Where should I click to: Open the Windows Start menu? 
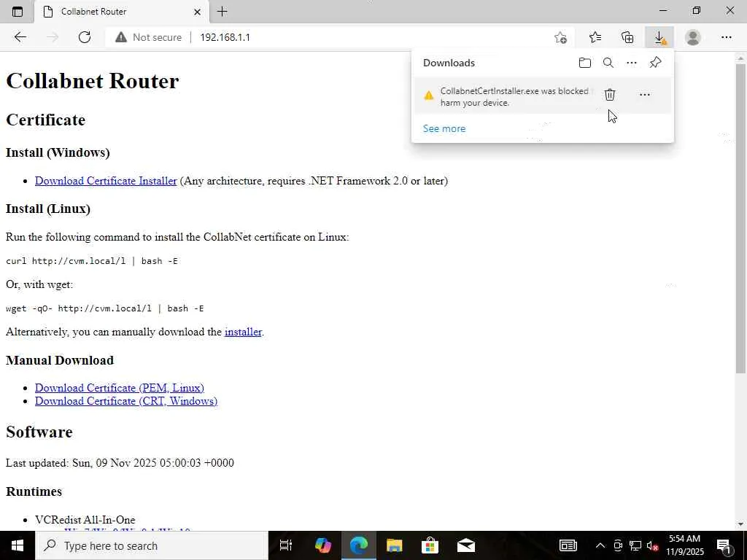(x=18, y=545)
